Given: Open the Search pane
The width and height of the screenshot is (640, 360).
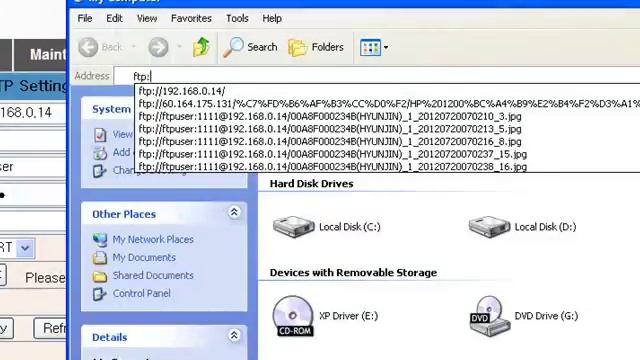Looking at the screenshot, I should click(250, 47).
